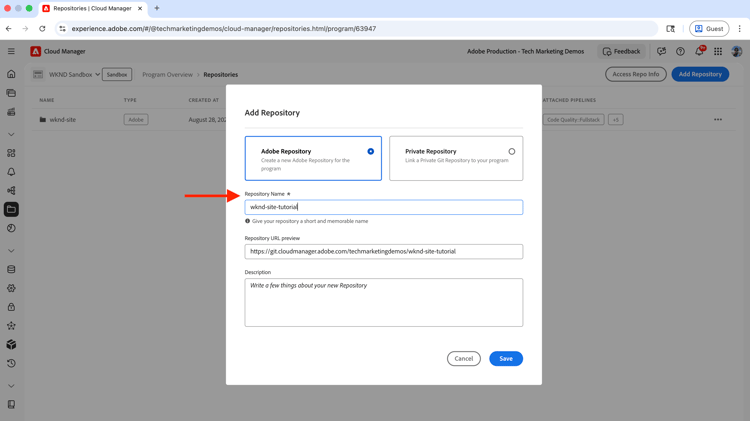Screen dimensions: 750x421
Task: Switch to the Repositories browser tab
Action: [x=92, y=9]
